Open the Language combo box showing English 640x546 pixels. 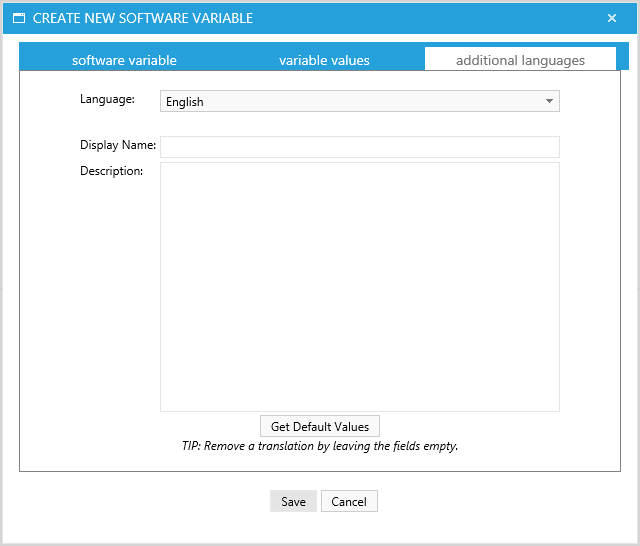coord(359,101)
